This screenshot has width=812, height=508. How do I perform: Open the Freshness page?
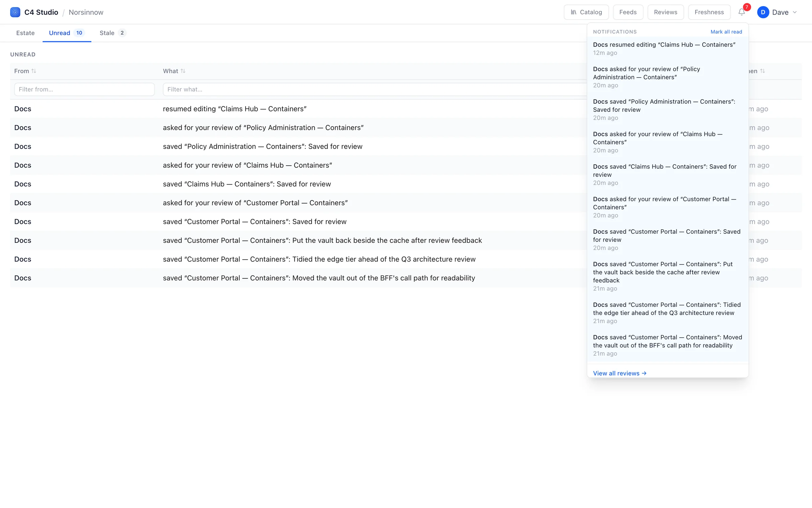(x=709, y=12)
